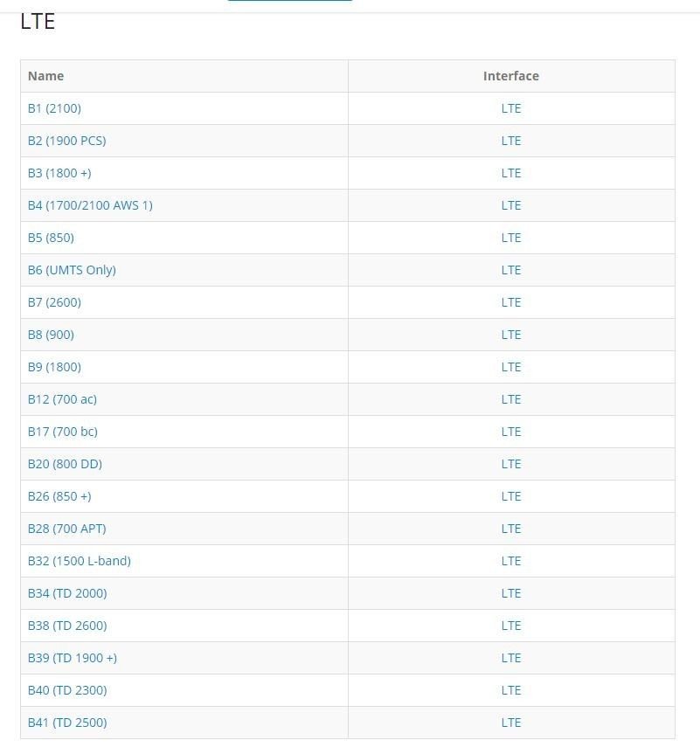Screen dimensions: 700x747
Task: Select the B4 (1700/2100 AWS 1) link
Action: (x=90, y=206)
